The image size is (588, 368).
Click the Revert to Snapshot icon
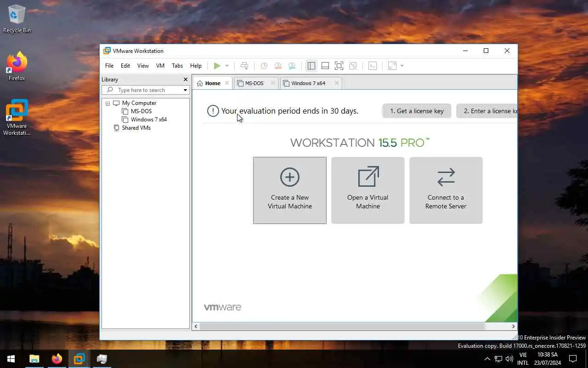click(277, 66)
